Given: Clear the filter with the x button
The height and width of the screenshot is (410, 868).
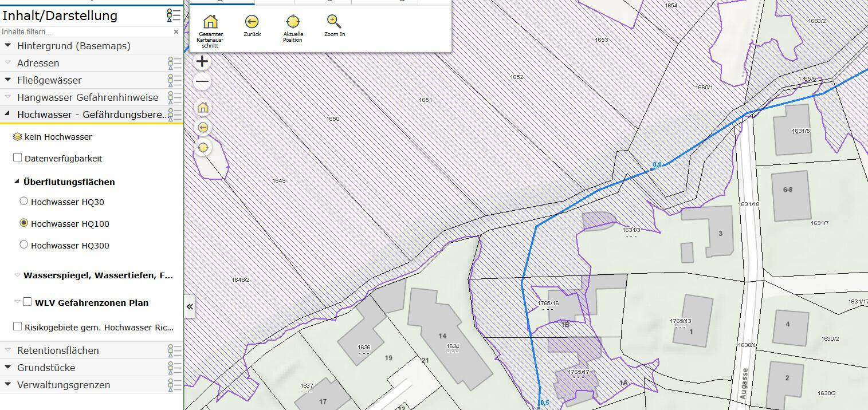Looking at the screenshot, I should [x=176, y=32].
